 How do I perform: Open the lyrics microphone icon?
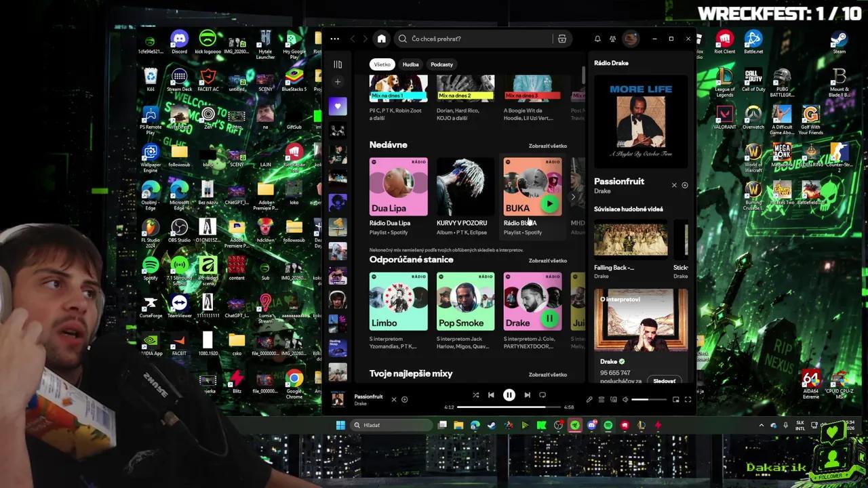[x=589, y=400]
